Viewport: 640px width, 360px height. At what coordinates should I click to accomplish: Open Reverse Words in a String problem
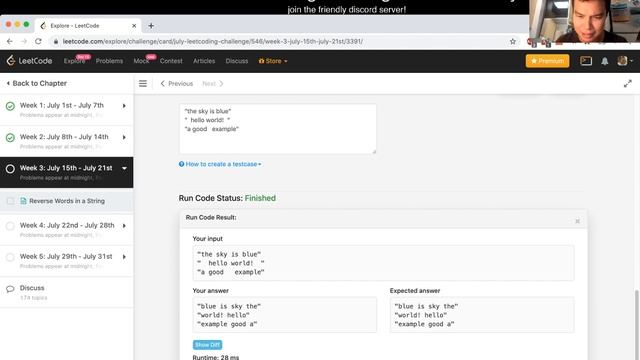(x=67, y=201)
